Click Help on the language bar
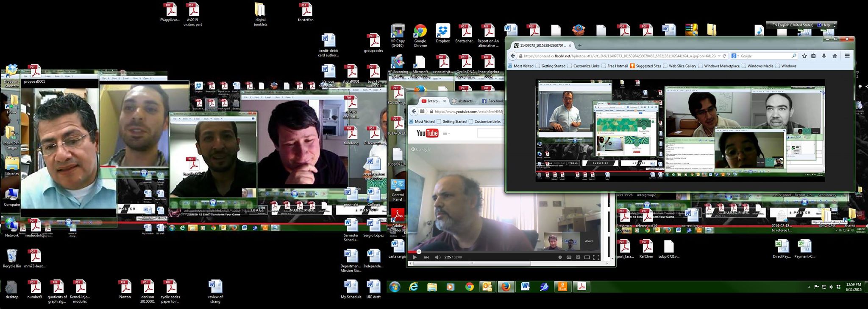Image resolution: width=868 pixels, height=309 pixels. coord(823,25)
